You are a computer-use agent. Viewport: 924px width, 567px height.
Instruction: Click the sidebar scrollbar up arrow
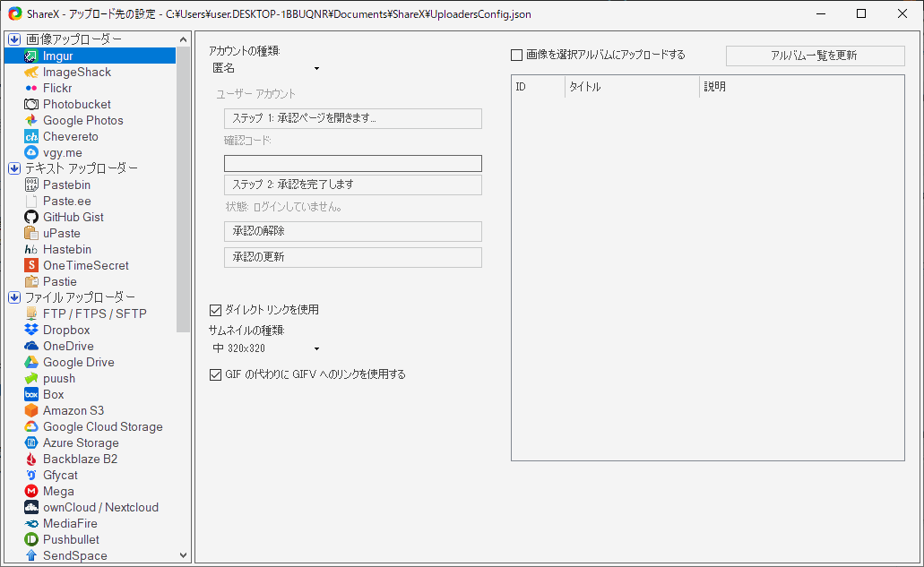coord(183,39)
